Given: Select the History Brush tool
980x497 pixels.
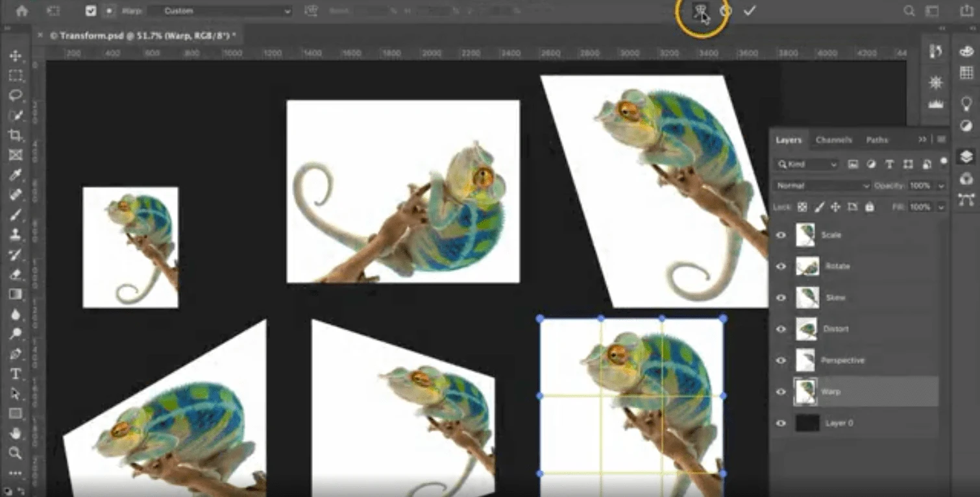Looking at the screenshot, I should [16, 254].
